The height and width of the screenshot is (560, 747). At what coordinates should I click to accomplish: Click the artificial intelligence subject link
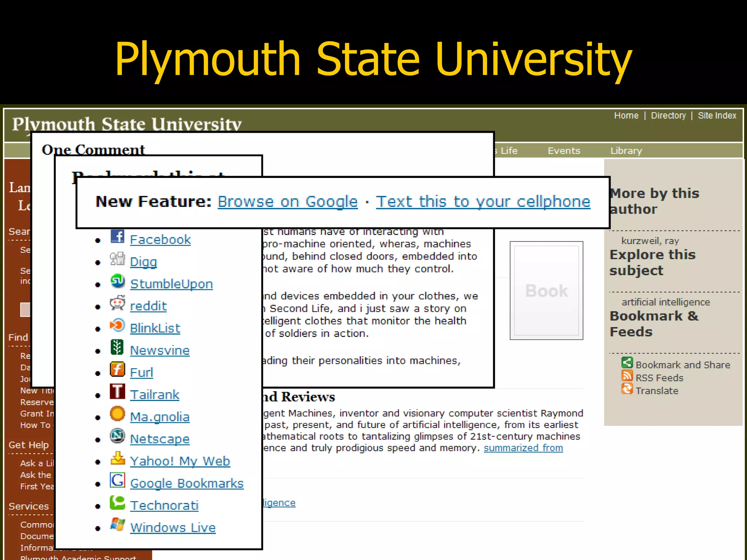coord(666,302)
